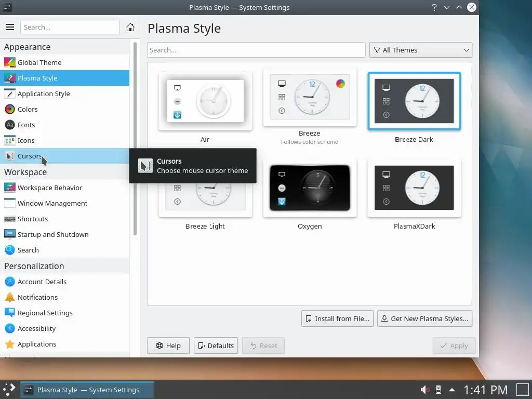Click the home icon next to sidebar search
Image resolution: width=532 pixels, height=399 pixels.
tap(130, 27)
